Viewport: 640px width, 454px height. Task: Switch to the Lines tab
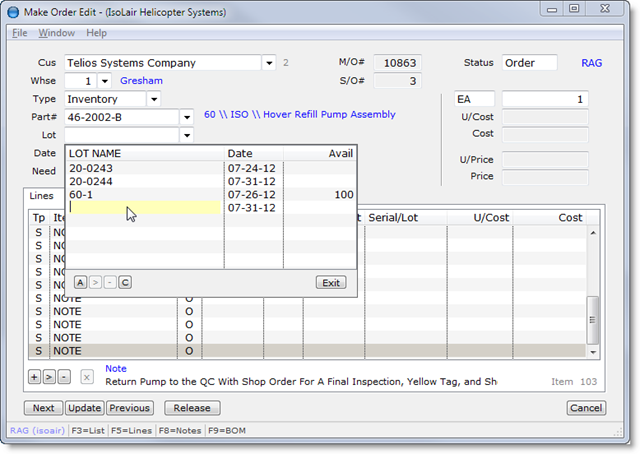(x=41, y=196)
